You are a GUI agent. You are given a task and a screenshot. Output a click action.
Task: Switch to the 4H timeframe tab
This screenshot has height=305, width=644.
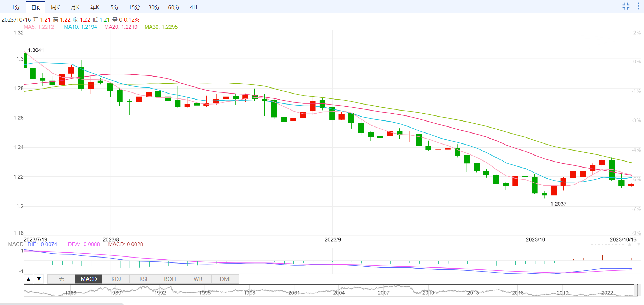tap(194, 7)
